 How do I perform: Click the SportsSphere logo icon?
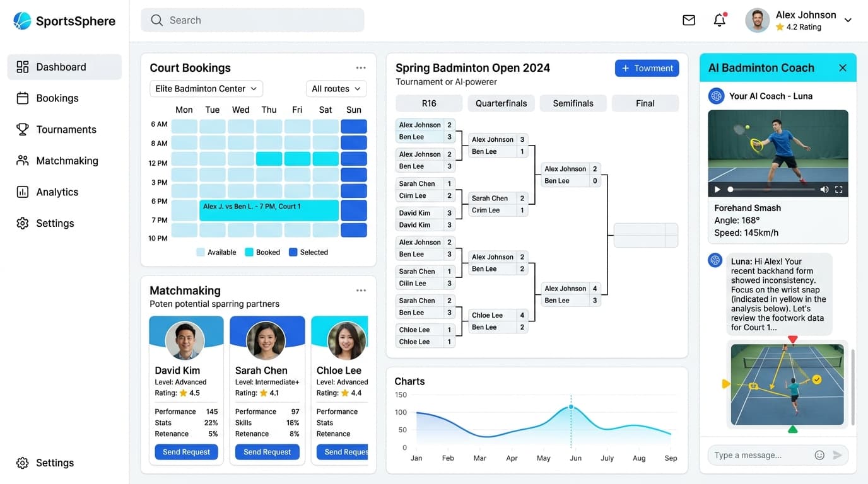[22, 21]
